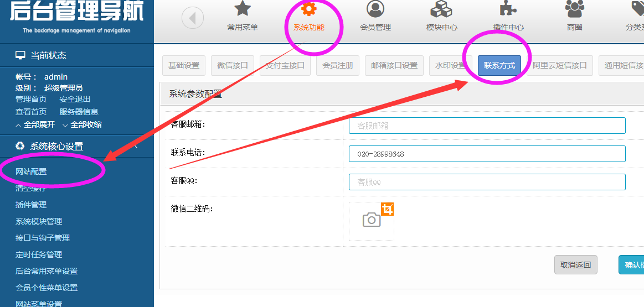
Task: Open 会员个性菜单设置 in the sidebar
Action: [47, 288]
